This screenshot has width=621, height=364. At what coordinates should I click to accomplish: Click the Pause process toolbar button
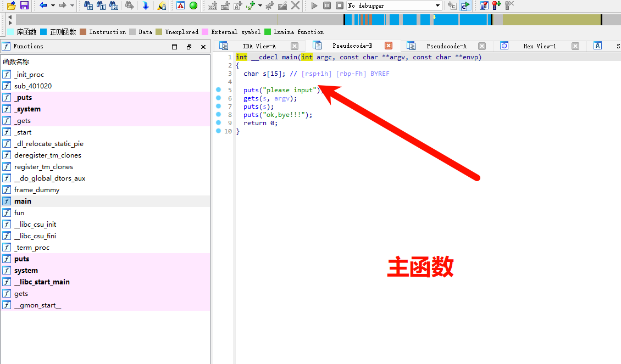coord(327,5)
